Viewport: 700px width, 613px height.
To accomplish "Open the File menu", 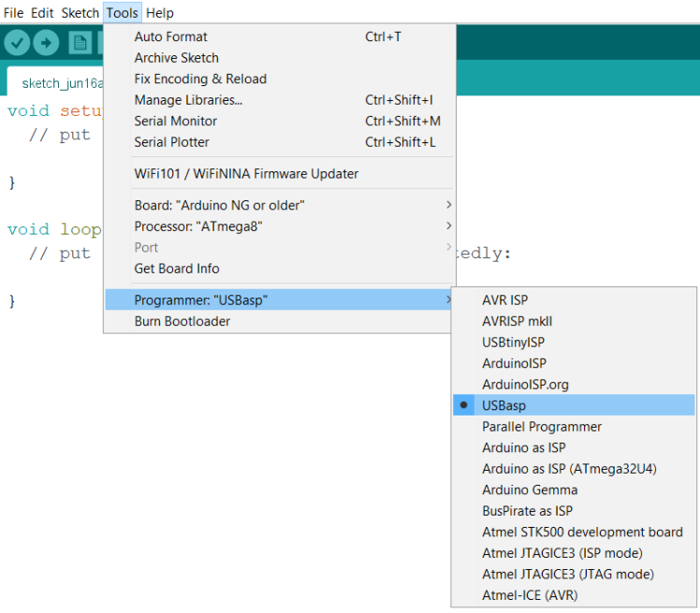I will point(14,13).
